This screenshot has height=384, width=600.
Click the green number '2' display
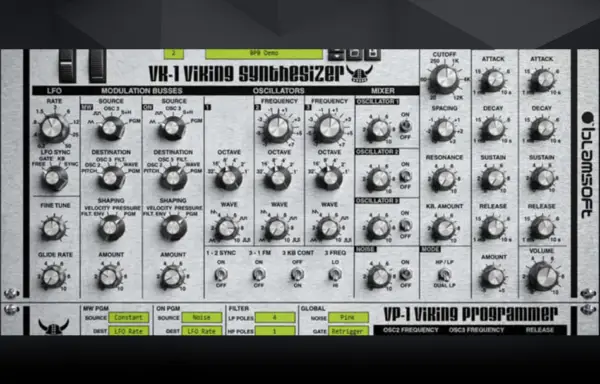[174, 54]
